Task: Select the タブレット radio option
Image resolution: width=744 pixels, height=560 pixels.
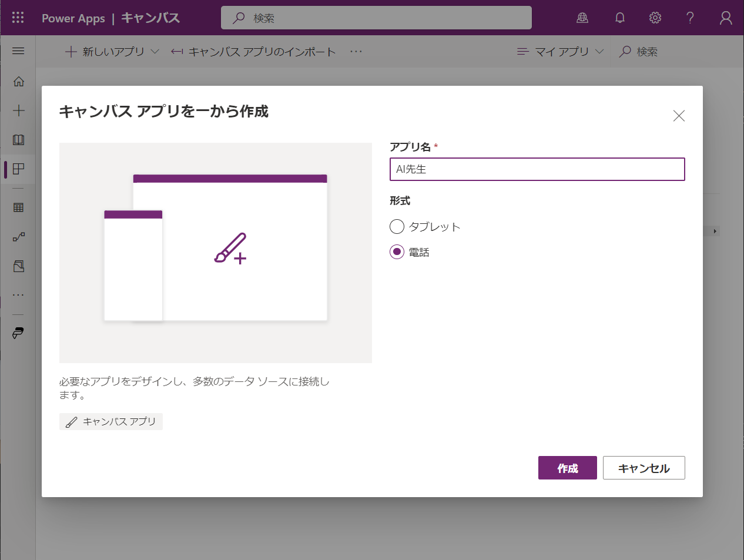Action: point(397,226)
